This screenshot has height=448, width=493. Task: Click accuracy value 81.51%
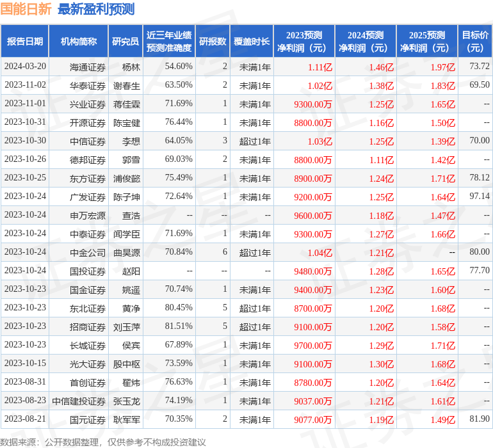point(179,326)
